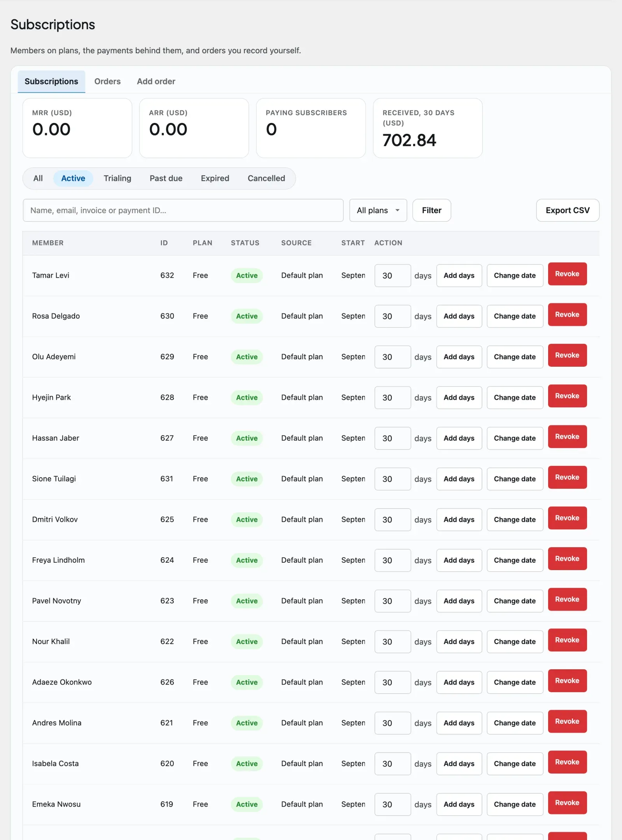Select the Active status filter
This screenshot has width=622, height=840.
tap(73, 178)
